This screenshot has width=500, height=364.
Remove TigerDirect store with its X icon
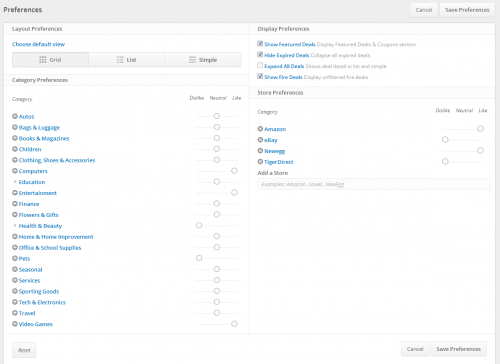click(x=260, y=162)
